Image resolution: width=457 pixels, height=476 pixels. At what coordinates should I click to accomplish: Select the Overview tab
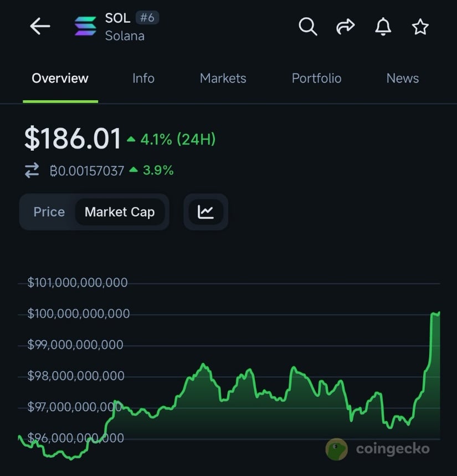click(x=60, y=78)
